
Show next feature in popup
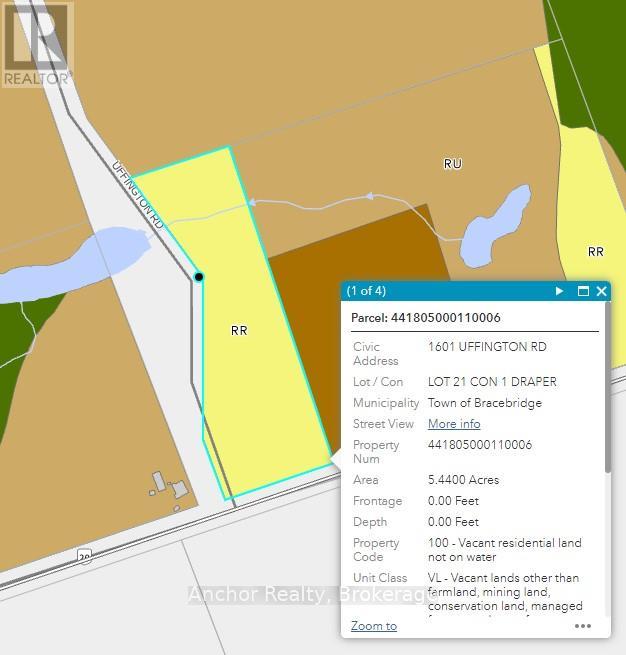coord(559,291)
